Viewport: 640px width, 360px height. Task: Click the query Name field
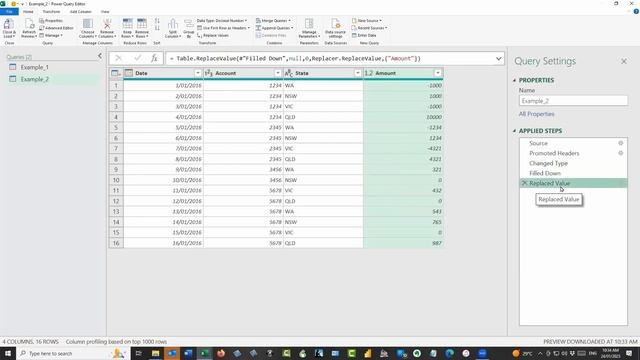[573, 101]
